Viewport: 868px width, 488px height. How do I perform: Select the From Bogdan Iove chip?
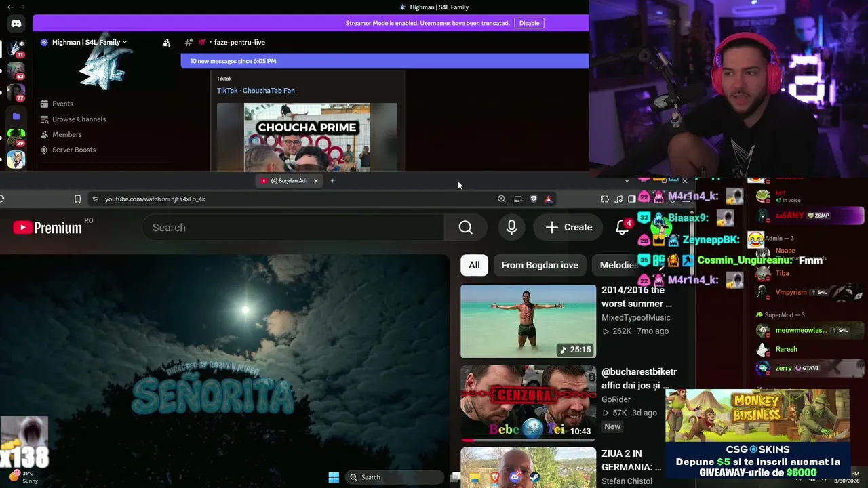540,265
